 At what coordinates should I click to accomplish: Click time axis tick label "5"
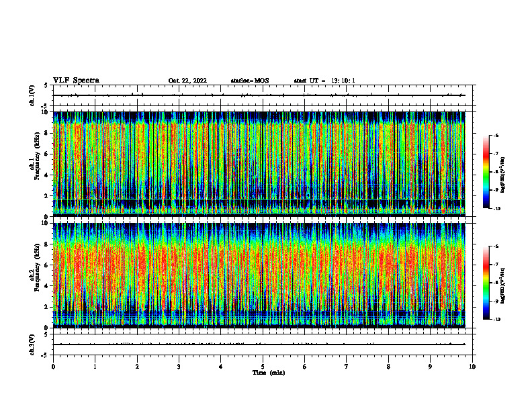pos(263,367)
